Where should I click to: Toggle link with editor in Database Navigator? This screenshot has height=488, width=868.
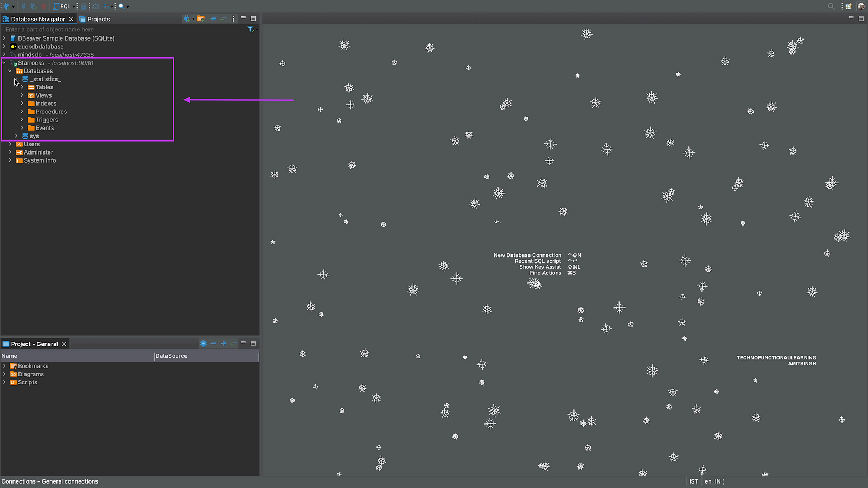coord(223,19)
